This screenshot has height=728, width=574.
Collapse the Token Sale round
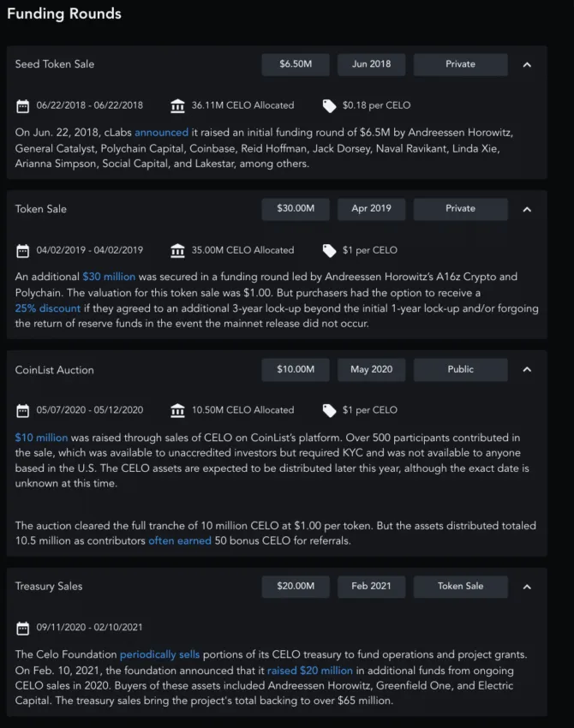tap(527, 209)
